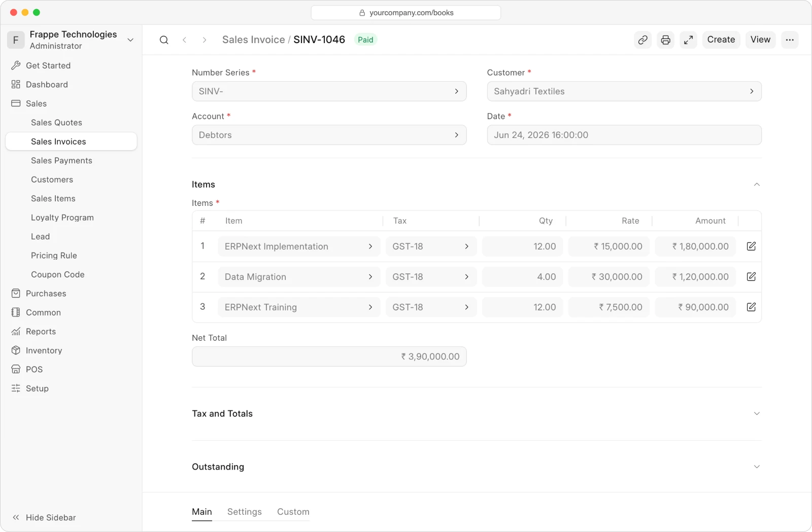Click the Get Started wrench icon

click(x=16, y=65)
